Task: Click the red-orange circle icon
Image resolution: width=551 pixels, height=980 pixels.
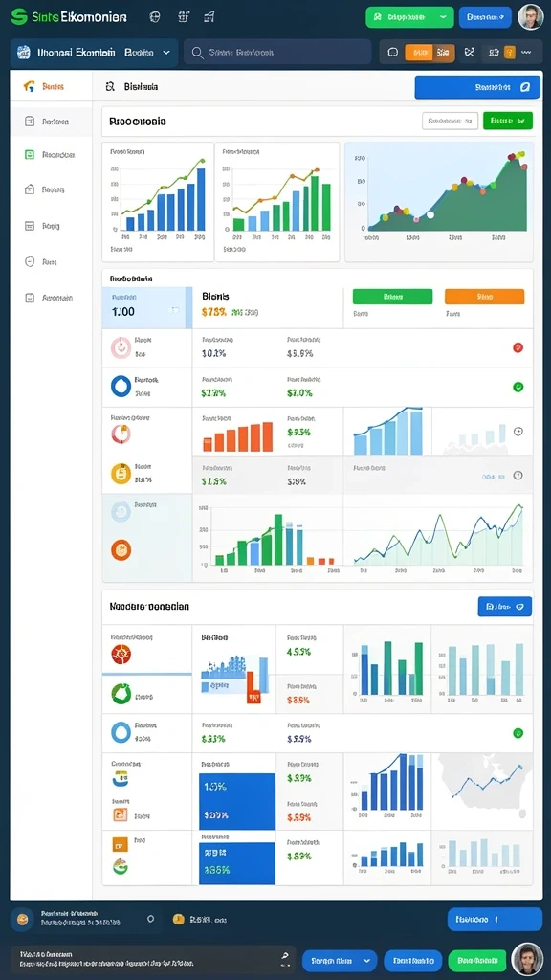Action: coord(121,655)
